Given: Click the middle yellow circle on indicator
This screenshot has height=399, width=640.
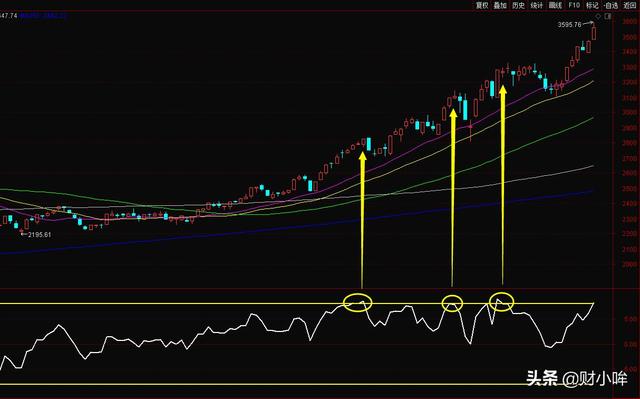Looking at the screenshot, I should pyautogui.click(x=452, y=303).
